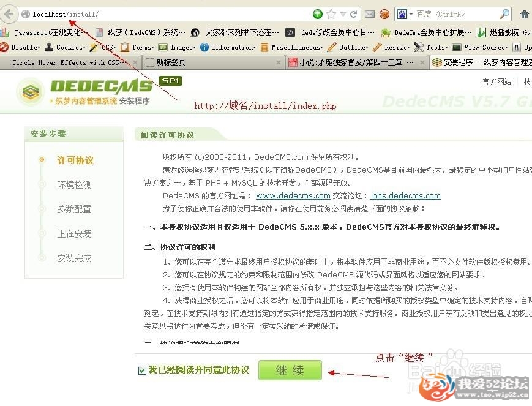Click the green 继续 button
The image size is (532, 406).
point(290,370)
